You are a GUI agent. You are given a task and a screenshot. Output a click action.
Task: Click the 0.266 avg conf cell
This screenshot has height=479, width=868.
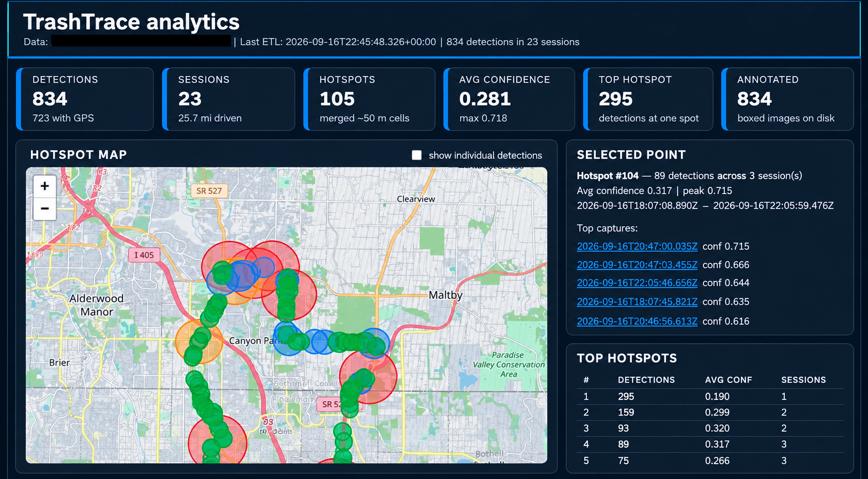point(717,460)
